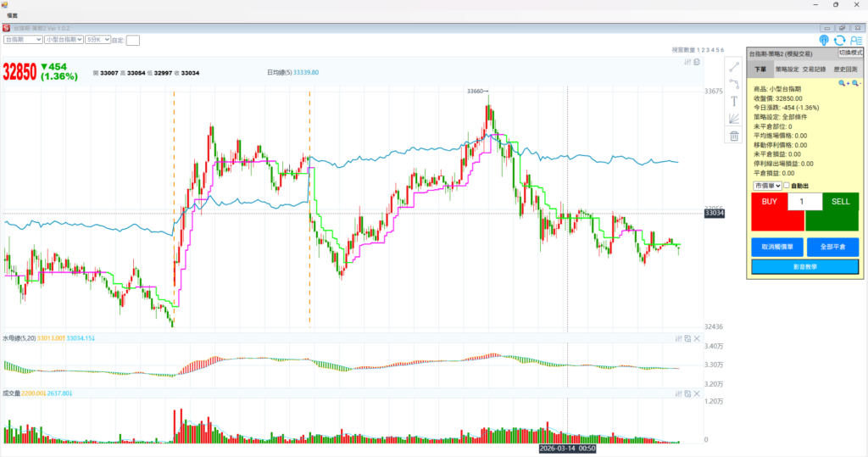Open settings for the 成交量 indicator panel
The width and height of the screenshot is (868, 457).
tap(678, 393)
